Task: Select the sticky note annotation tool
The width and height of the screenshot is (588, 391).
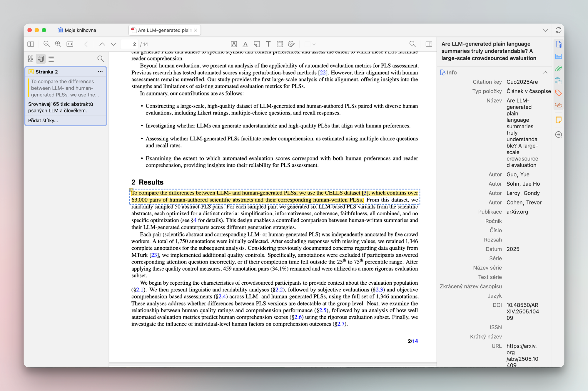Action: point(257,44)
